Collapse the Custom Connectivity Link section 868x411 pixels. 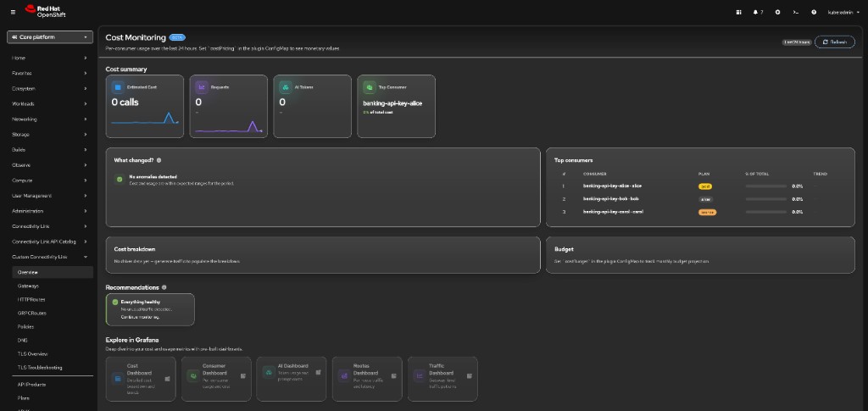click(x=50, y=257)
